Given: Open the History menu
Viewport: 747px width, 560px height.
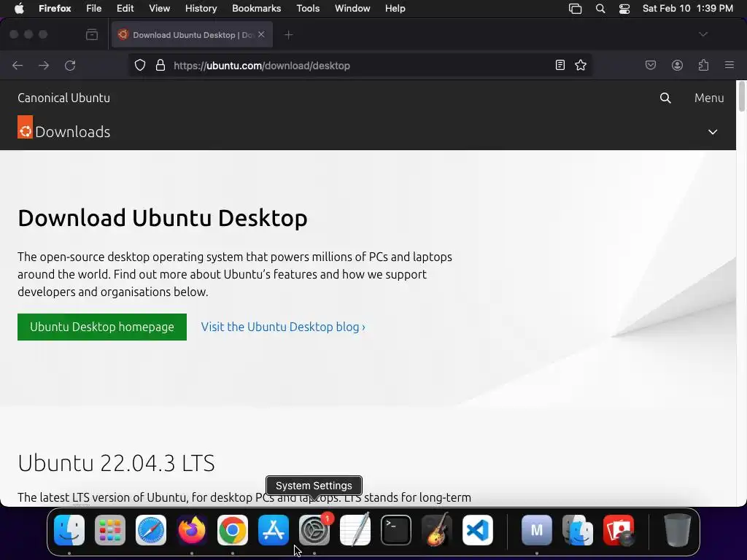Looking at the screenshot, I should tap(201, 8).
